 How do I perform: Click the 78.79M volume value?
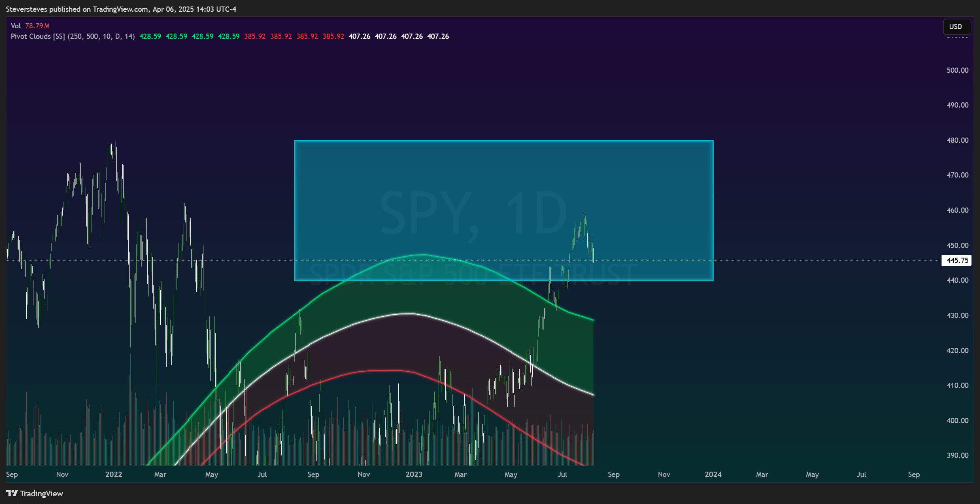37,26
